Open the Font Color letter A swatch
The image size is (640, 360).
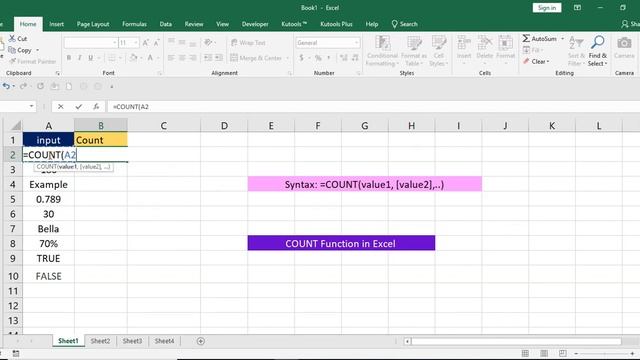(x=150, y=58)
